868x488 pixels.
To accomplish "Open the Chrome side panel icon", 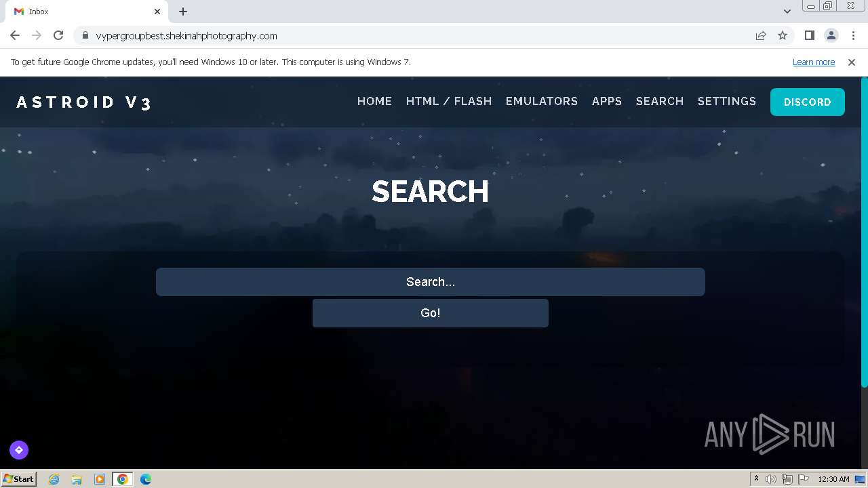I will tap(809, 35).
